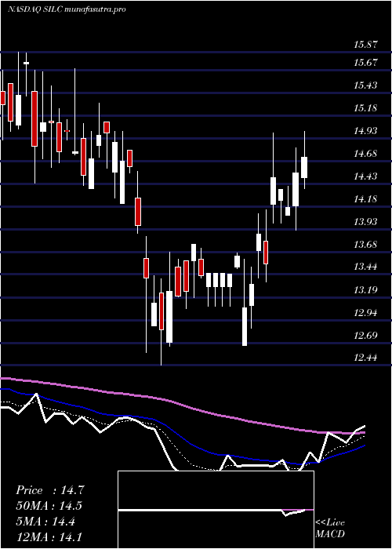Click inside the MACD indicator box
The width and height of the screenshot is (392, 549).
click(216, 510)
